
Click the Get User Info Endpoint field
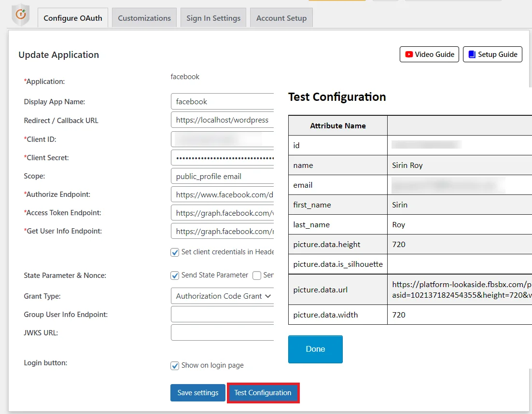[x=223, y=231]
